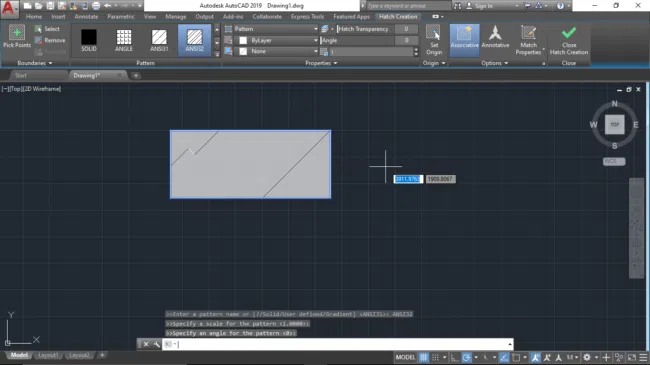The width and height of the screenshot is (650, 365).
Task: Click the Undo arrow icon
Action: [x=108, y=6]
